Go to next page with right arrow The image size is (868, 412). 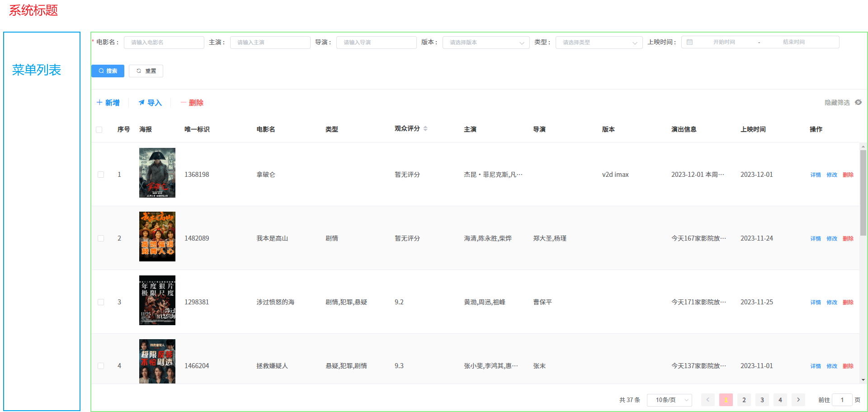[x=798, y=400]
